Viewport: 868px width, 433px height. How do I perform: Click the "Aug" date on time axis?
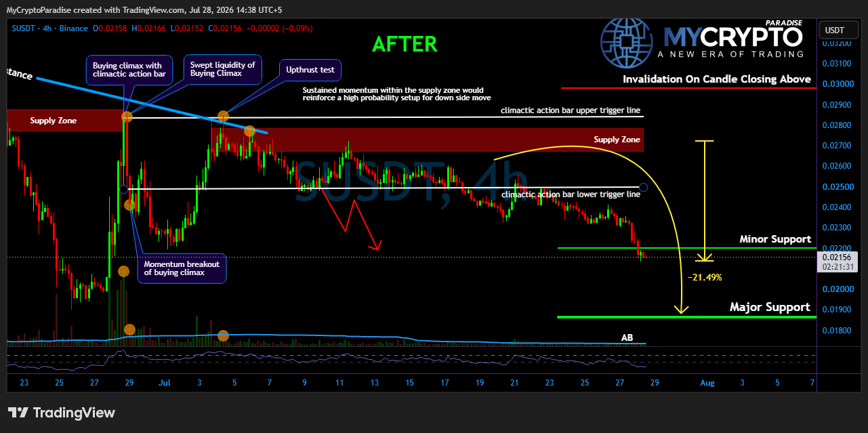click(x=707, y=383)
